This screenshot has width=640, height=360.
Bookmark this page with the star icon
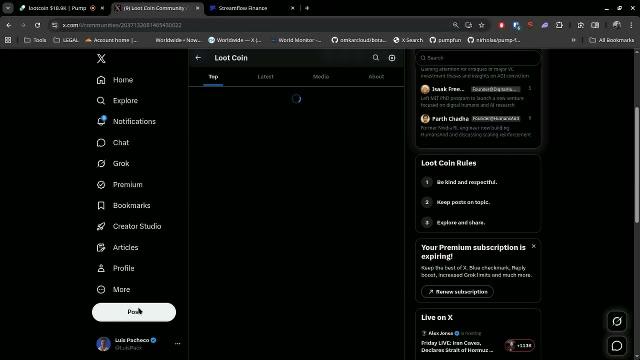tap(482, 25)
